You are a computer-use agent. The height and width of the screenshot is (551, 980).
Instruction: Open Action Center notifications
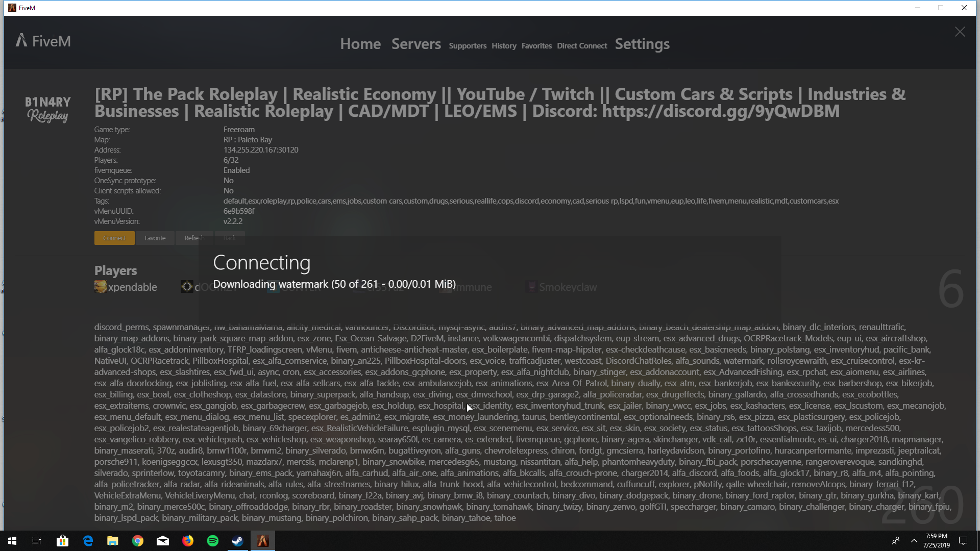[x=963, y=541]
